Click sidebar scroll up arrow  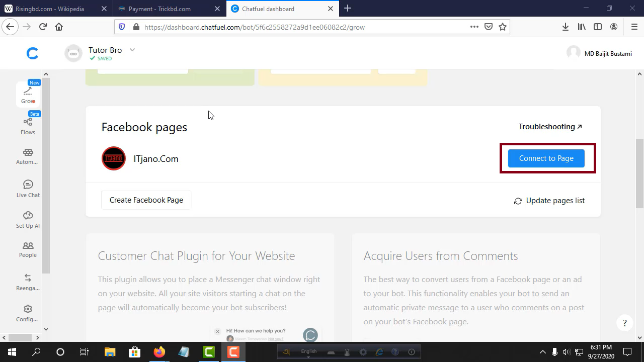46,74
